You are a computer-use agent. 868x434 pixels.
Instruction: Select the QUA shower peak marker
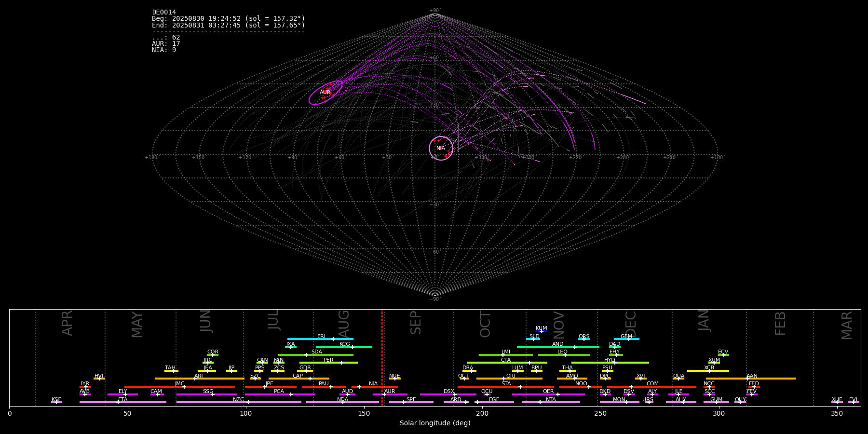click(678, 379)
